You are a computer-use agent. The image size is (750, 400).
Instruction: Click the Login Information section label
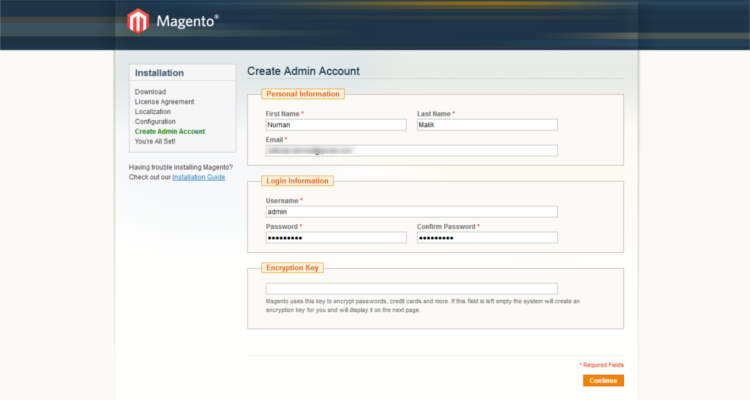[297, 181]
